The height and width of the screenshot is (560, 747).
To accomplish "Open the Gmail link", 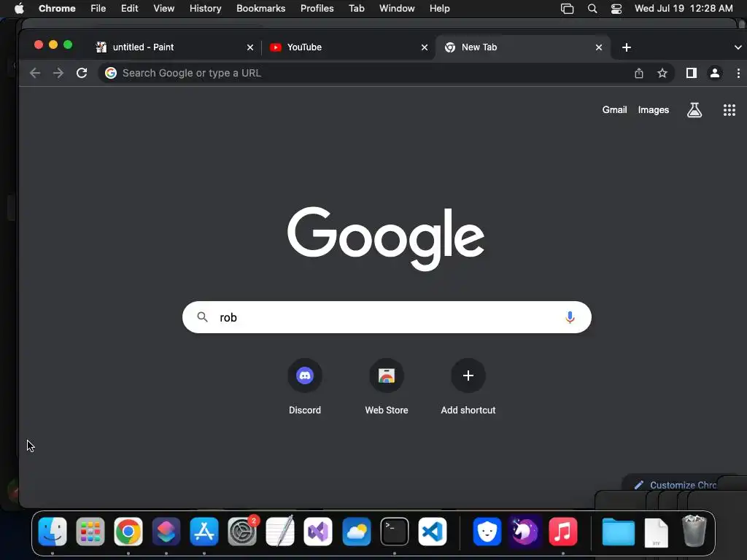I will [614, 110].
